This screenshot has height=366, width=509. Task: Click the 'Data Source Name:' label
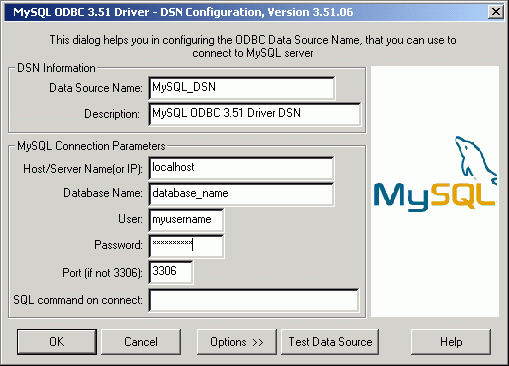click(96, 88)
